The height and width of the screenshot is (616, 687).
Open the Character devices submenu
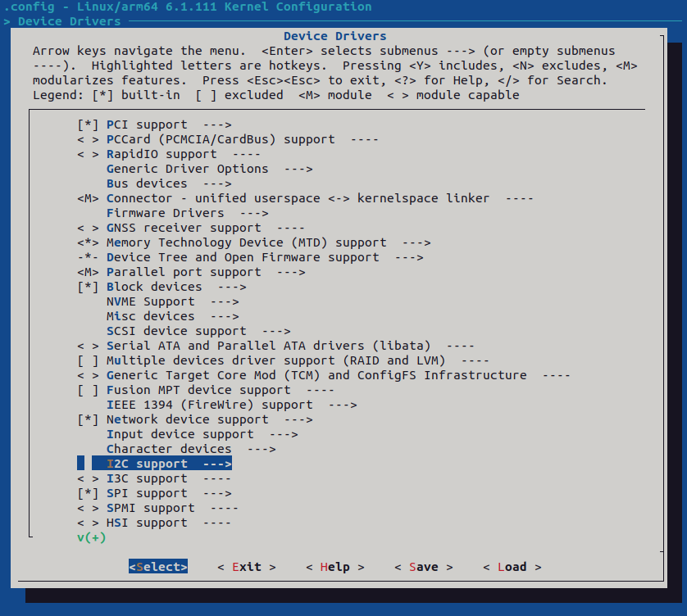[x=191, y=449]
